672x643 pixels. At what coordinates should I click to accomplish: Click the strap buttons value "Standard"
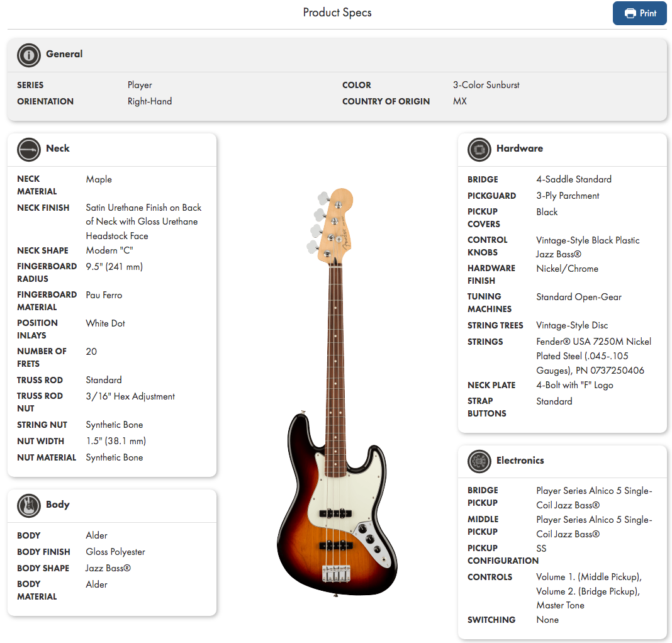[x=554, y=401]
